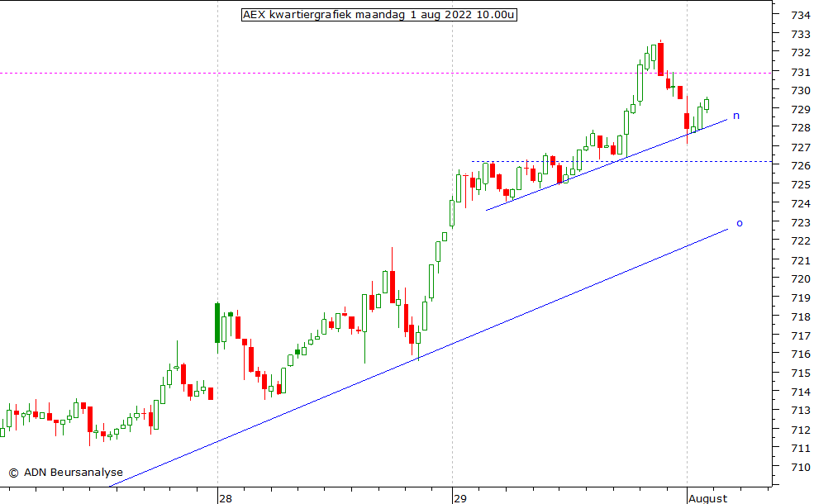Viewport: 814px width, 504px height.
Task: Click the date label 28 on time axis
Action: point(225,498)
